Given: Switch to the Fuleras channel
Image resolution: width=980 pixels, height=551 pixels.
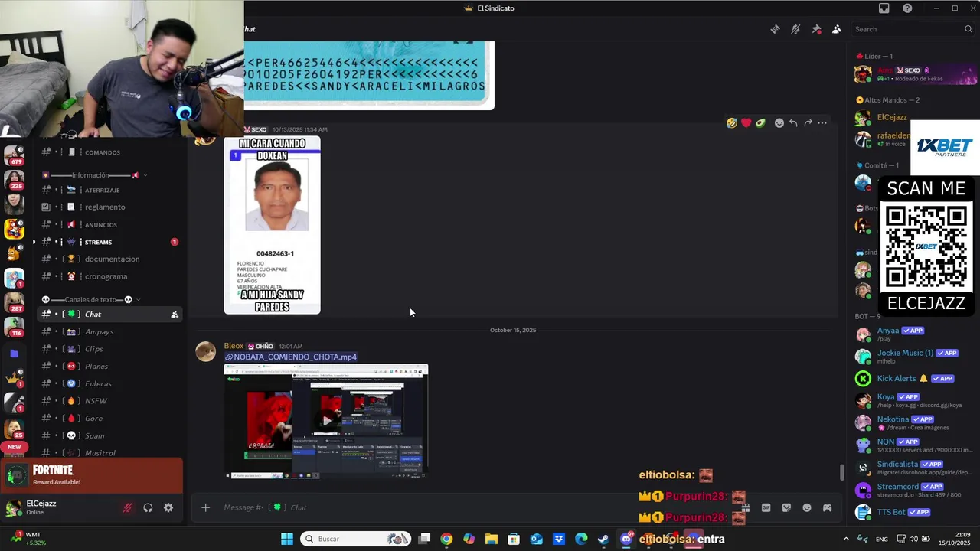Looking at the screenshot, I should point(110,383).
